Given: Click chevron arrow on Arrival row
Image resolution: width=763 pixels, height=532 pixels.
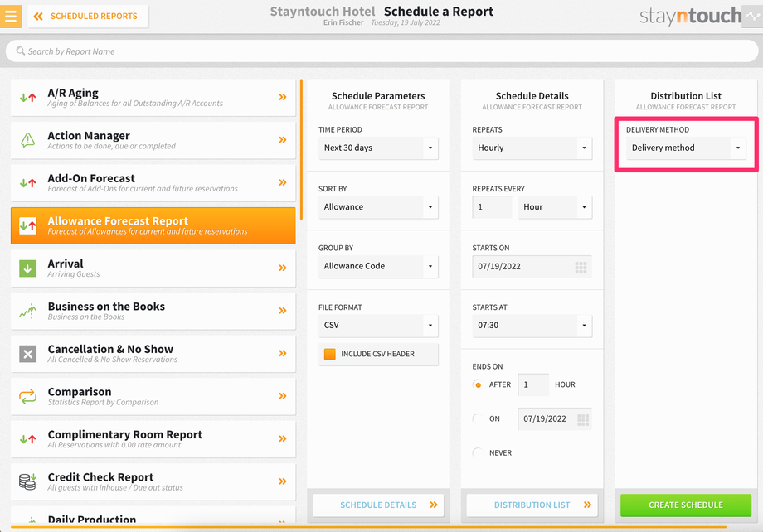Looking at the screenshot, I should [283, 268].
